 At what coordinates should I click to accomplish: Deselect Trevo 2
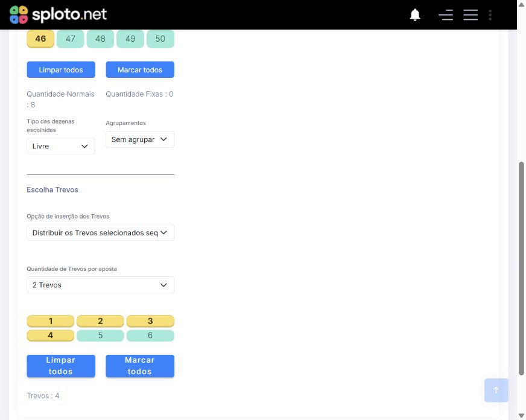point(100,321)
